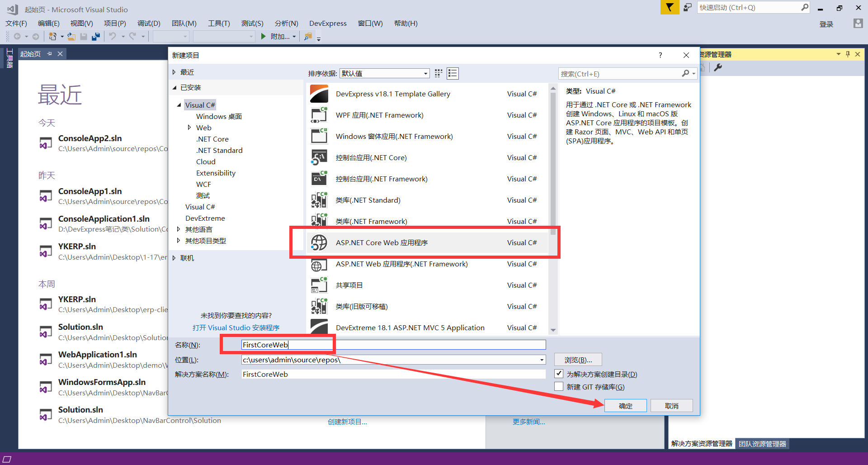
Task: Switch template list to medium list view
Action: coord(453,73)
